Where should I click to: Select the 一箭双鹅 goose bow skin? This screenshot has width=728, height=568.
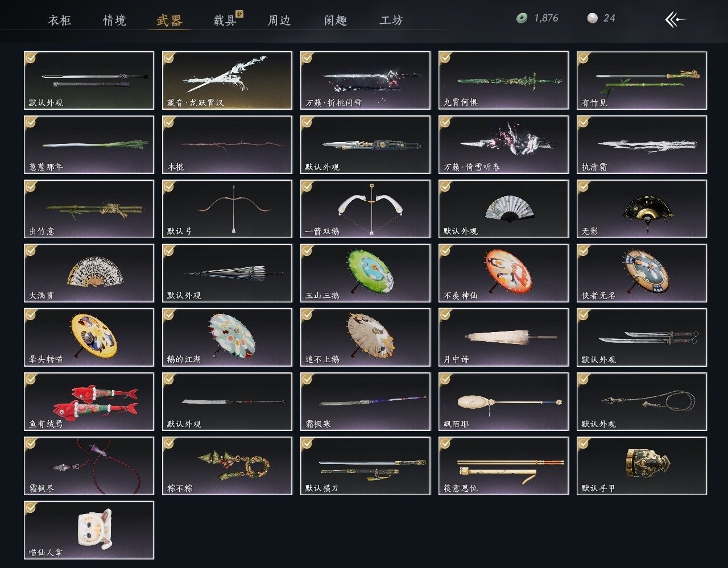(x=365, y=209)
